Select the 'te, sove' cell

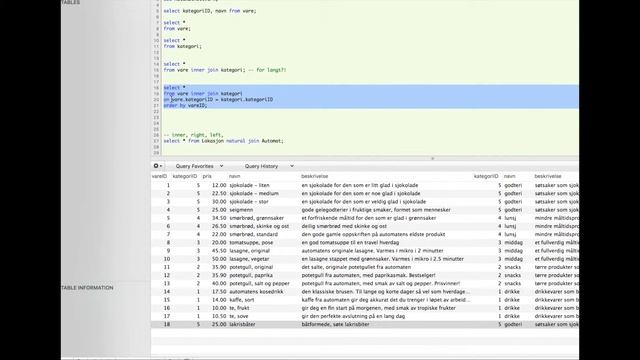[x=238, y=316]
